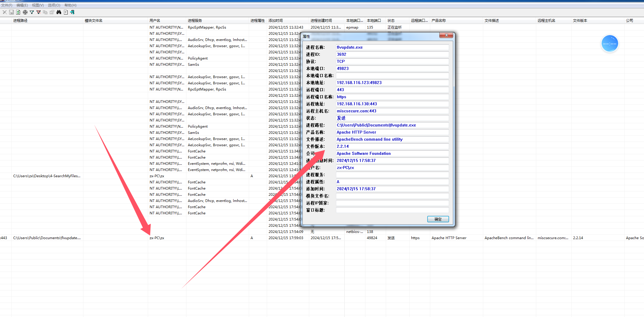
Task: Click the empty 本地端口名称 field
Action: (392, 75)
